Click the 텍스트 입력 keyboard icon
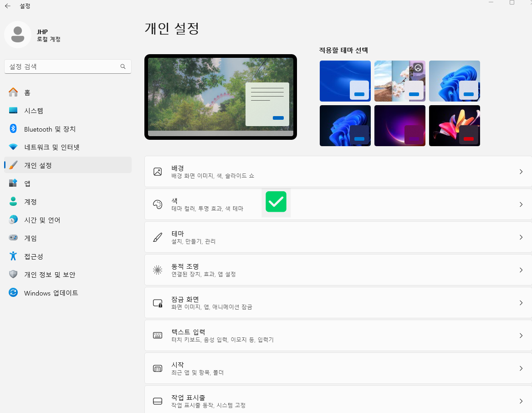 click(x=158, y=335)
